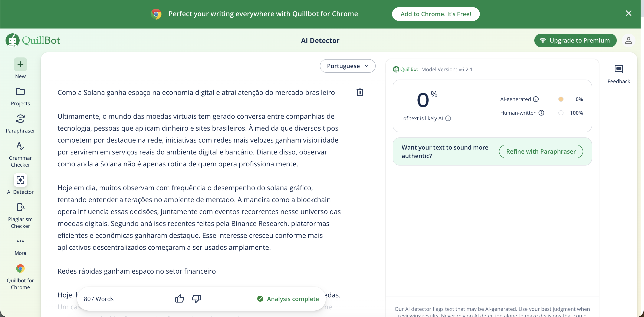Open the Portuguese language dropdown
644x317 pixels.
[x=348, y=66]
